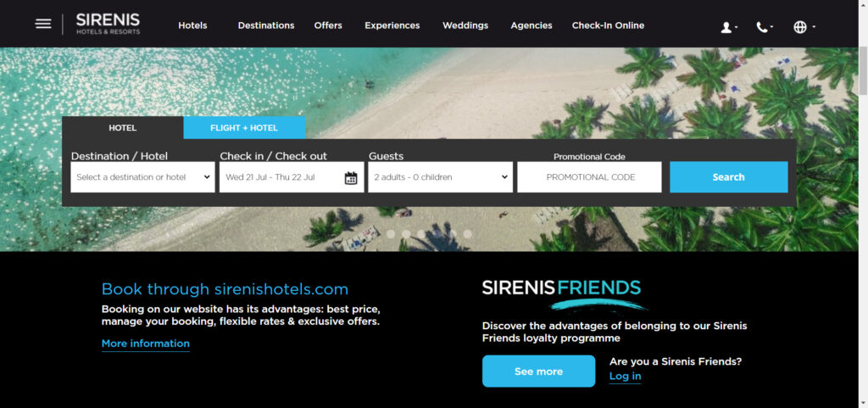Select the first carousel slide dot
Viewport: 868px width, 408px height.
pyautogui.click(x=391, y=234)
